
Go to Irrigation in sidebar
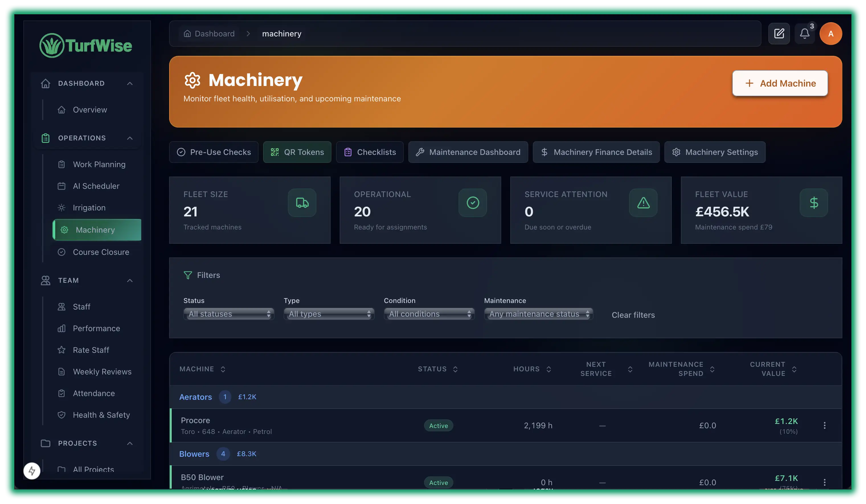89,208
